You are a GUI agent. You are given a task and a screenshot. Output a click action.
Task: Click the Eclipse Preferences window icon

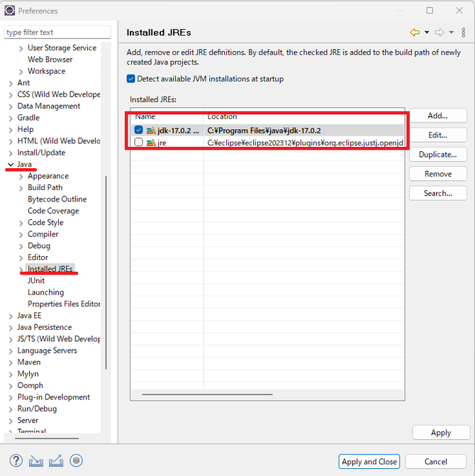point(9,11)
